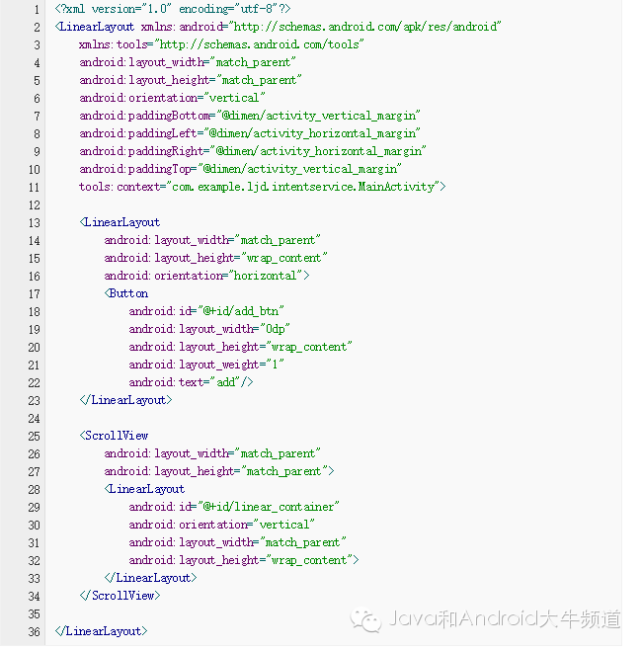Select the android:paddingRight attribute line
Screen dimensions: 640x651
click(x=252, y=151)
